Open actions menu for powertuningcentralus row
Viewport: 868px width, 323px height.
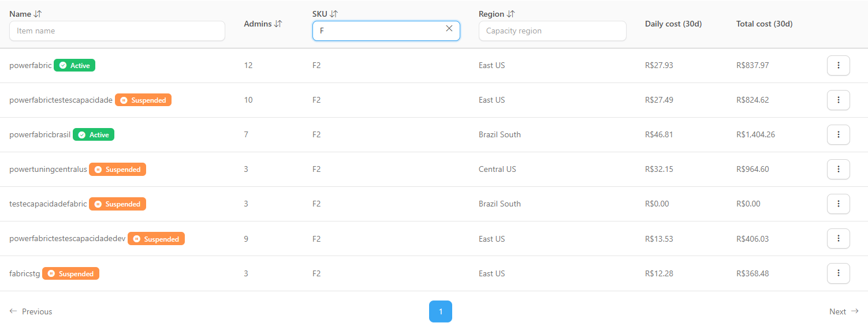tap(839, 169)
